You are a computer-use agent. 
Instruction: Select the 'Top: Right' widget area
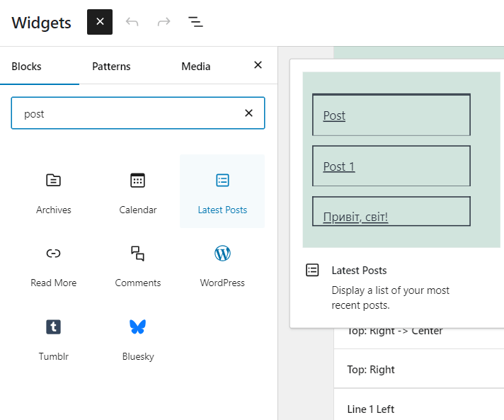click(419, 369)
